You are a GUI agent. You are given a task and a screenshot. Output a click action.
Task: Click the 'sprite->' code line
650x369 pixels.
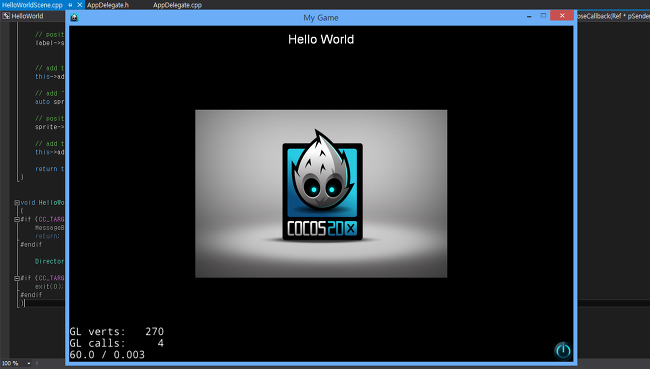[49, 126]
